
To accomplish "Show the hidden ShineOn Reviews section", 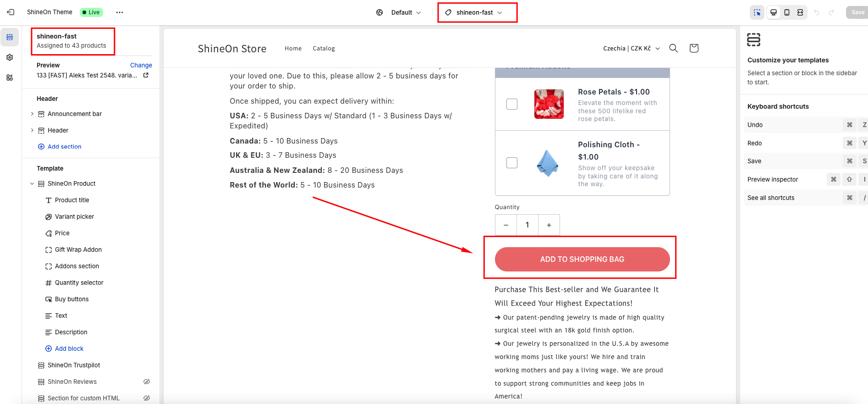I will 147,382.
